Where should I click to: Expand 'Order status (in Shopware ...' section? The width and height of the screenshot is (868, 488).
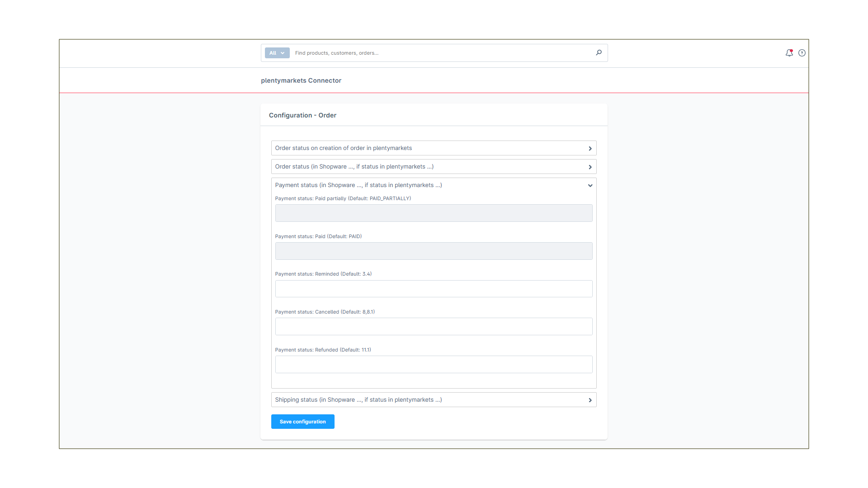[434, 167]
